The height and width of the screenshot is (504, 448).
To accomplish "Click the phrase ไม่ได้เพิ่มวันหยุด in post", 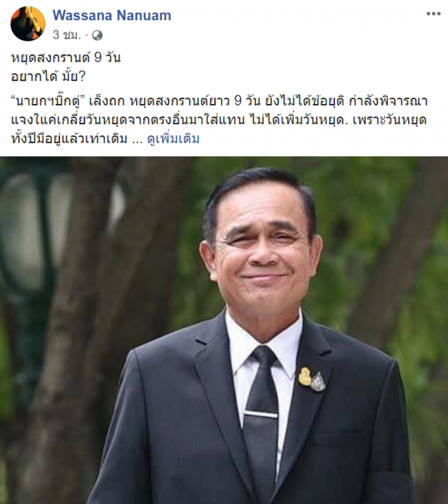I will (298, 120).
